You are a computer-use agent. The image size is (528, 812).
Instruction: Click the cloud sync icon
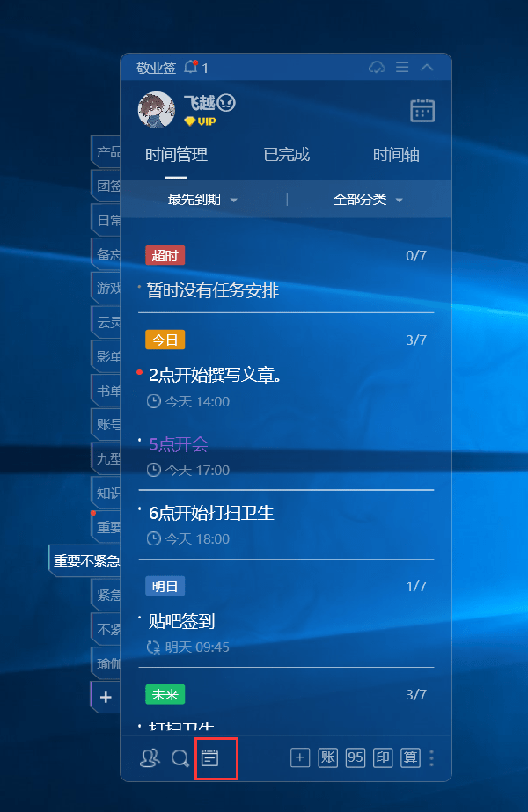coord(377,68)
